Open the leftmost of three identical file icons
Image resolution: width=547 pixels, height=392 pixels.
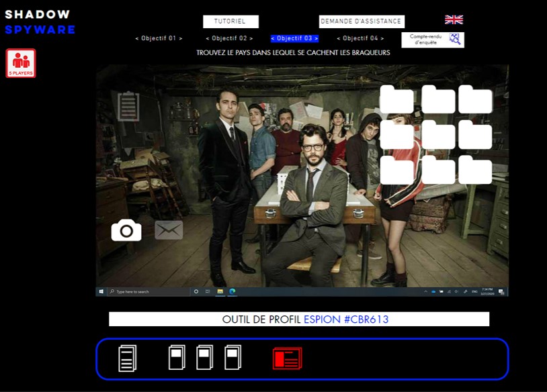pos(177,358)
